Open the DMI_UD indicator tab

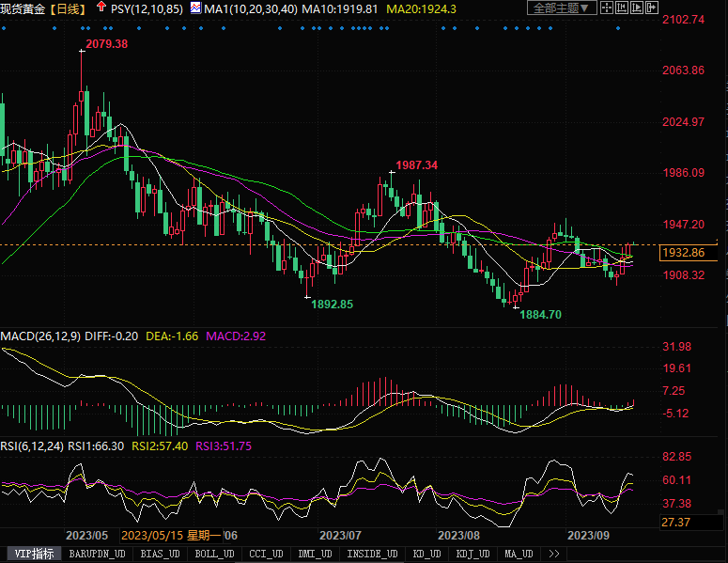click(316, 554)
